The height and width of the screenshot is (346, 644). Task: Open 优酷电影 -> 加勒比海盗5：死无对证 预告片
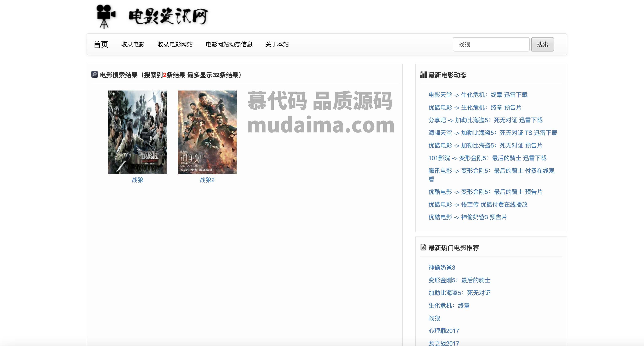(485, 145)
